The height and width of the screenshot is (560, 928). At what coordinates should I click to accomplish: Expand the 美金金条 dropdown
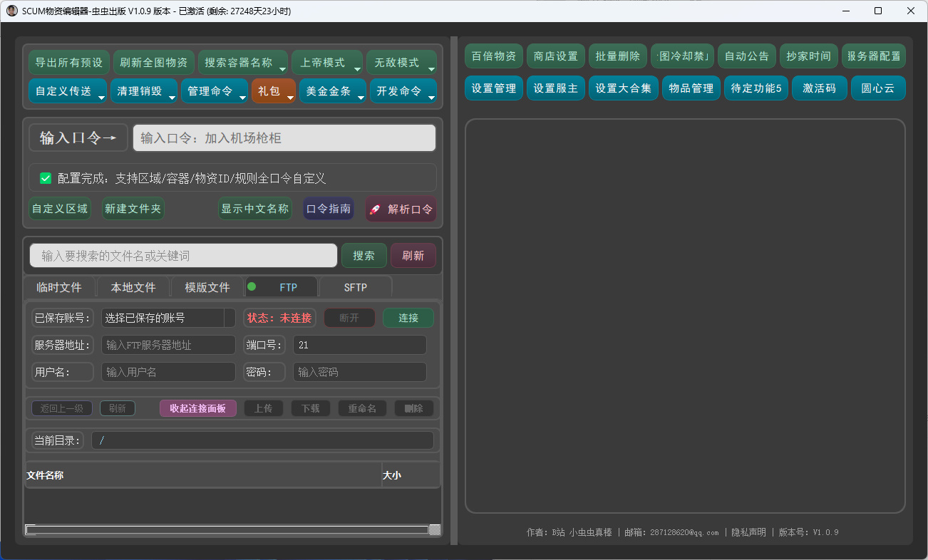pyautogui.click(x=332, y=91)
